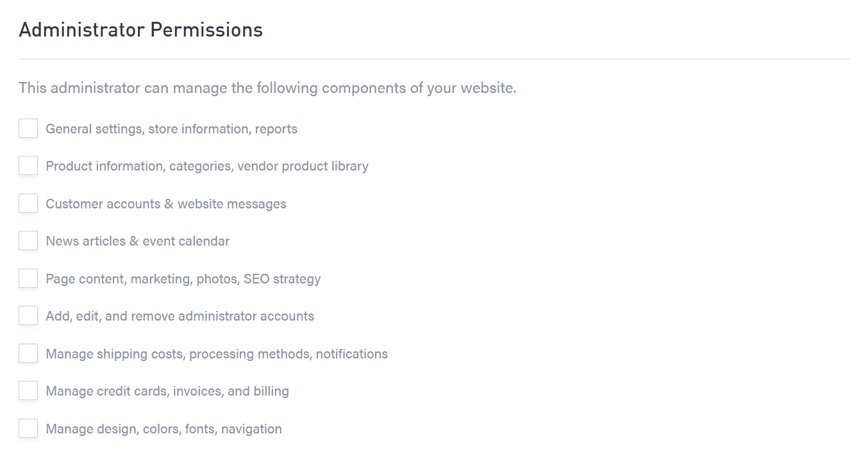Enable the General settings, store information, reports checkbox
868x461 pixels.
tap(28, 129)
